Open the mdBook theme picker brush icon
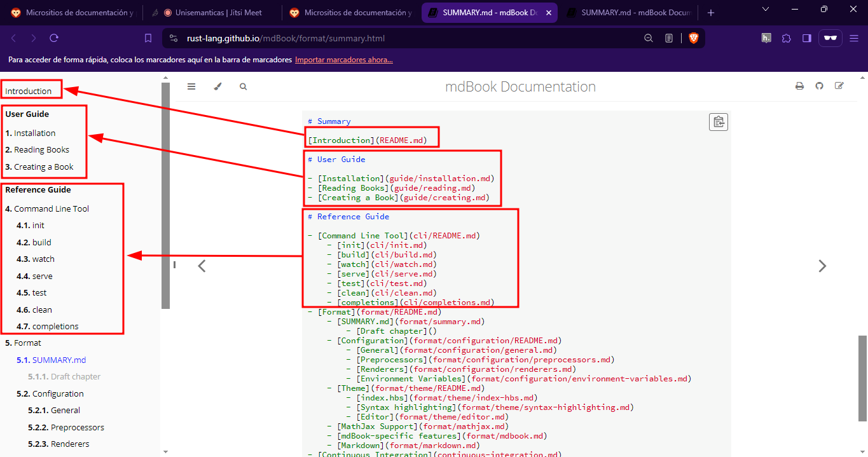The height and width of the screenshot is (457, 868). (217, 86)
